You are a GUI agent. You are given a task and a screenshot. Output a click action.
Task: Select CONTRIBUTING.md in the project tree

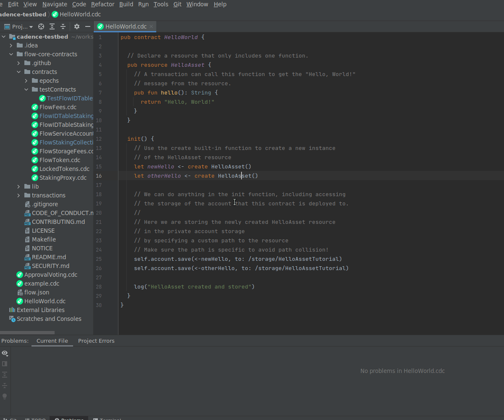[x=58, y=222]
